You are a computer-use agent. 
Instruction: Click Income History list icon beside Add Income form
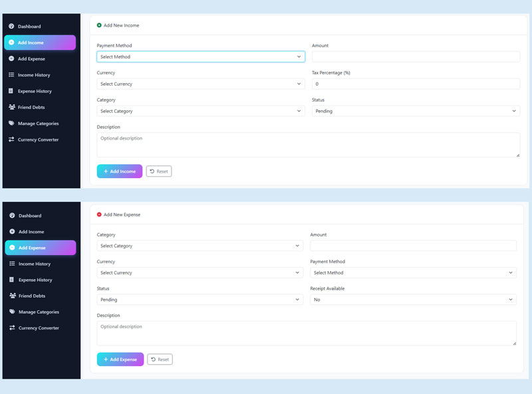tap(11, 75)
